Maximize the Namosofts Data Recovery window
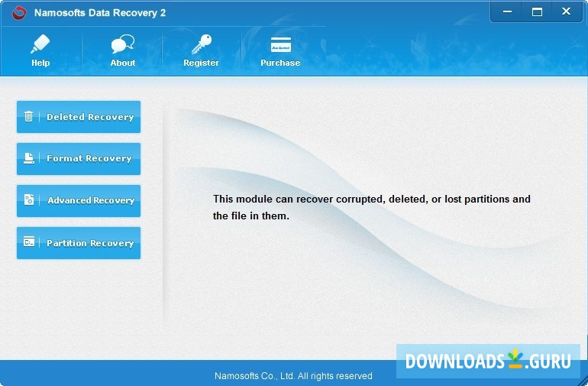 537,11
